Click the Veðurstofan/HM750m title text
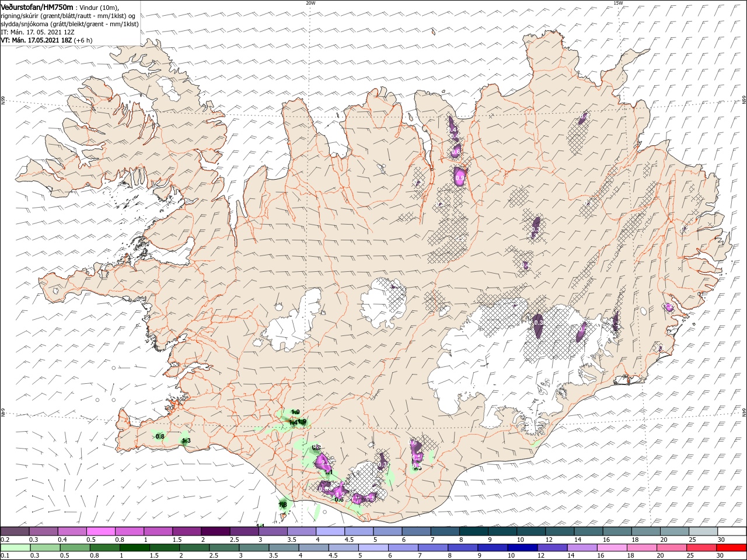Screen dimensions: 747x560 tap(37, 7)
